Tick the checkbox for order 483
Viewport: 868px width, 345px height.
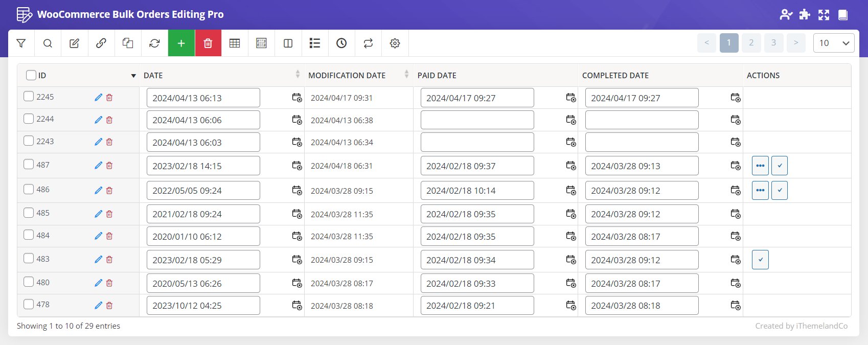pos(29,259)
